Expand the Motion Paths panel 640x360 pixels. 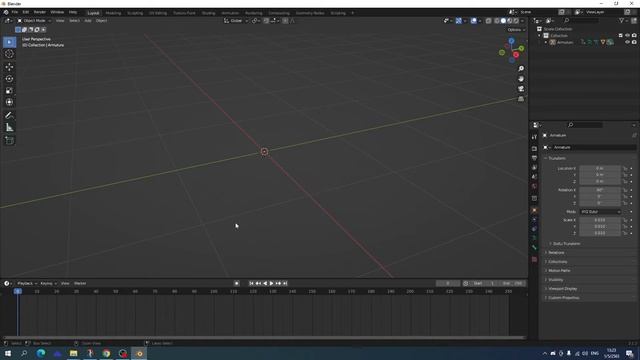coord(558,271)
